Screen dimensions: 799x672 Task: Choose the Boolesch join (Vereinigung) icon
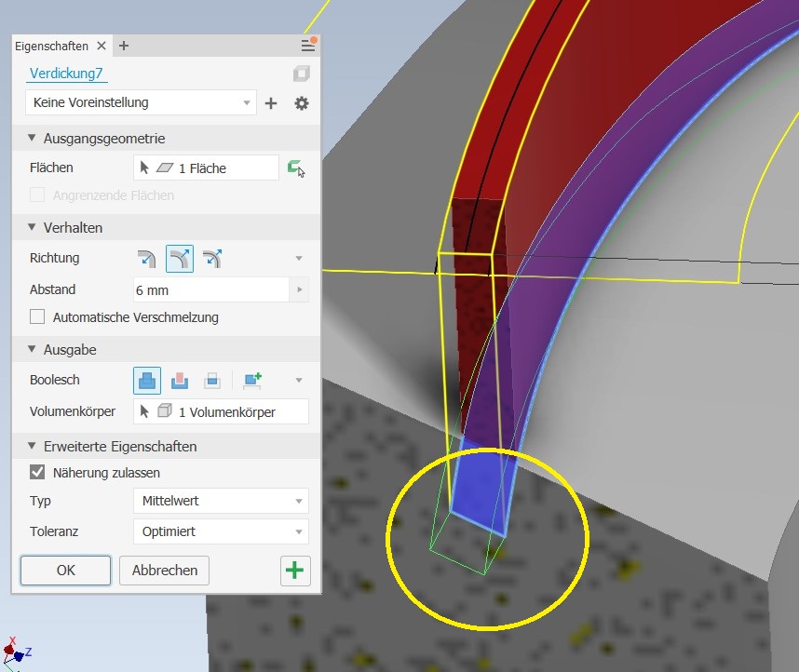pyautogui.click(x=147, y=380)
